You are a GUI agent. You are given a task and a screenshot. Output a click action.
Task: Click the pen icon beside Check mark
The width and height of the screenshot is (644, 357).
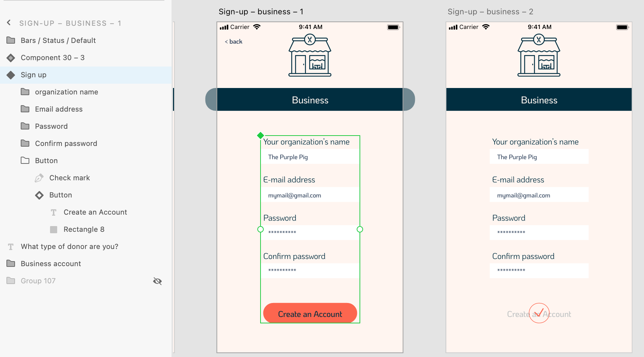tap(39, 177)
